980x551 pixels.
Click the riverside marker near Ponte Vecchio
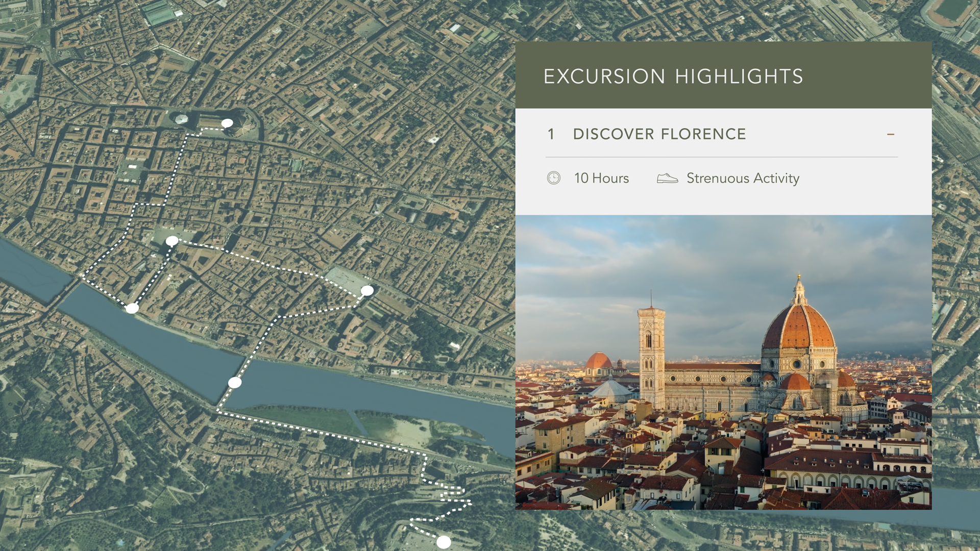click(x=132, y=308)
